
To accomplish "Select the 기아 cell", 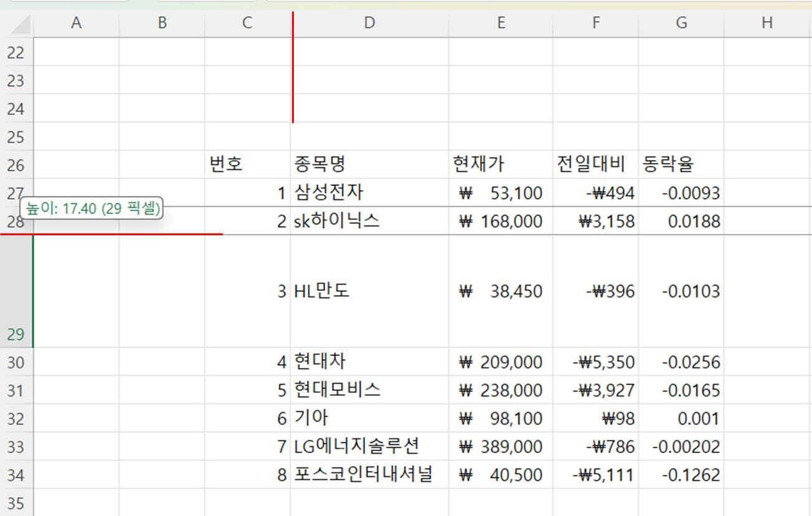I will [x=369, y=418].
